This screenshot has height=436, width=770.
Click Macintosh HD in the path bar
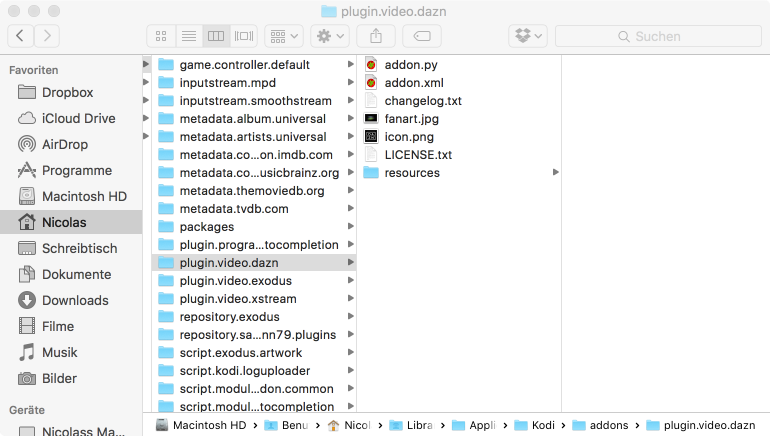point(201,425)
